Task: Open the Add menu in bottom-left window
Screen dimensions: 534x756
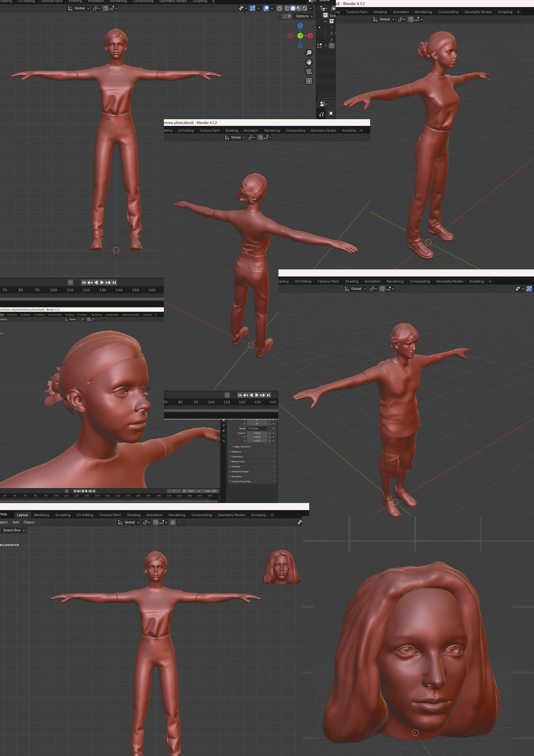Action: coord(16,522)
